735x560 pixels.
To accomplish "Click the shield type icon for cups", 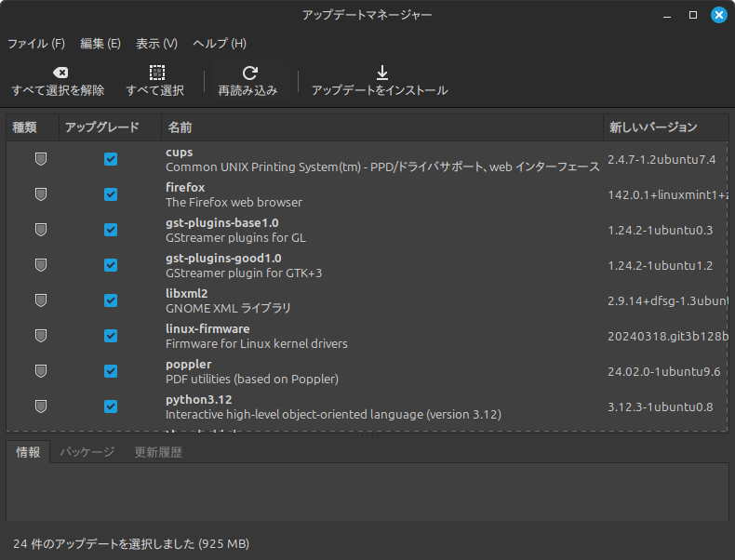I will 40,159.
